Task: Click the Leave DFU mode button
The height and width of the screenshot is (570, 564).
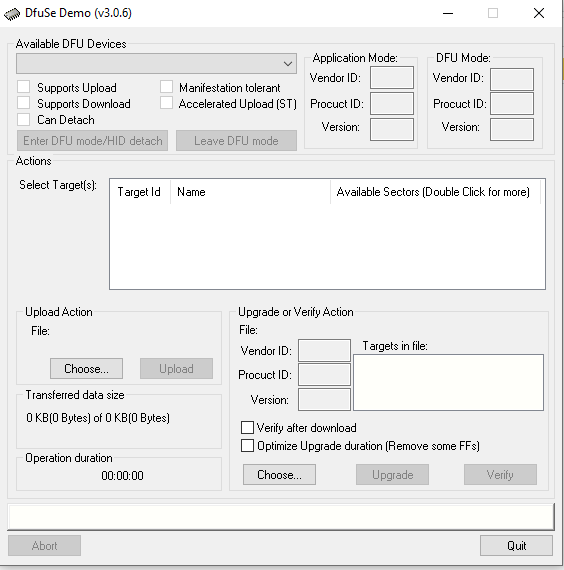Action: pos(236,141)
